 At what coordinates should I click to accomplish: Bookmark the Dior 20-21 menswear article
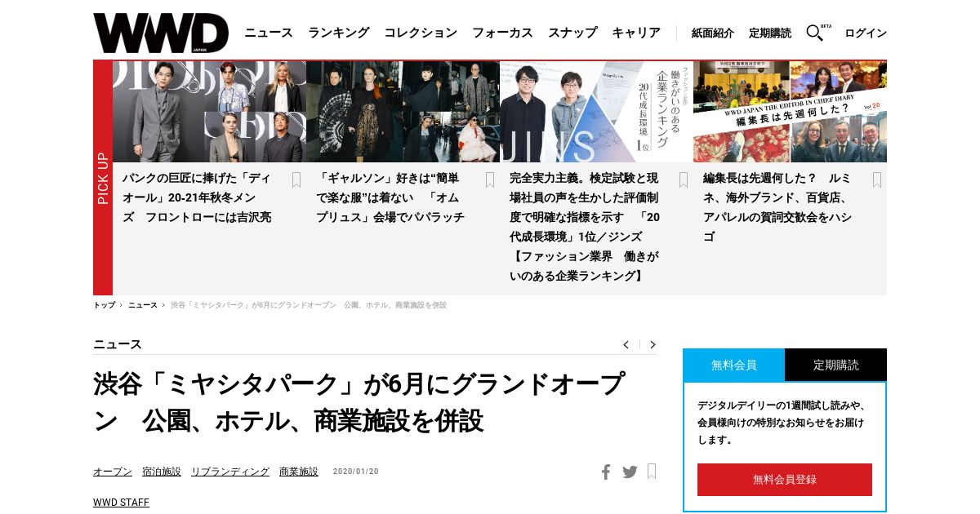(x=296, y=179)
